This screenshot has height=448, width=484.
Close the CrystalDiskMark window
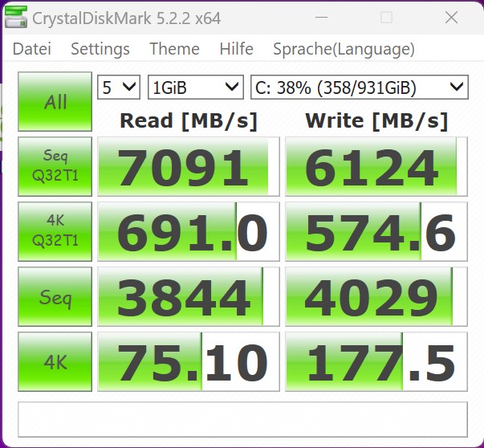click(451, 18)
